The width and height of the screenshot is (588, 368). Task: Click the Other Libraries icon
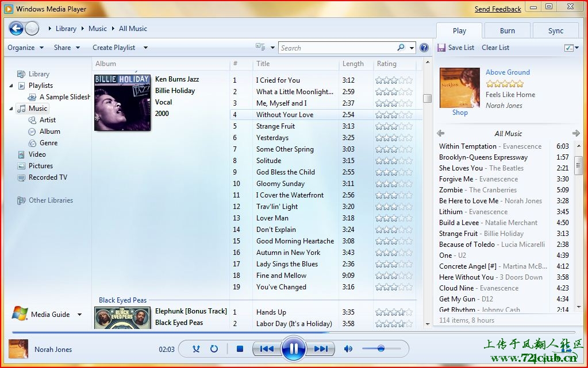point(21,200)
